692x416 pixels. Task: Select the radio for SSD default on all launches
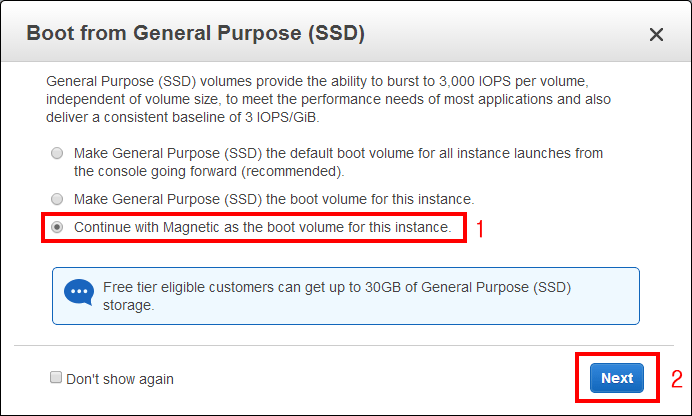pyautogui.click(x=56, y=154)
